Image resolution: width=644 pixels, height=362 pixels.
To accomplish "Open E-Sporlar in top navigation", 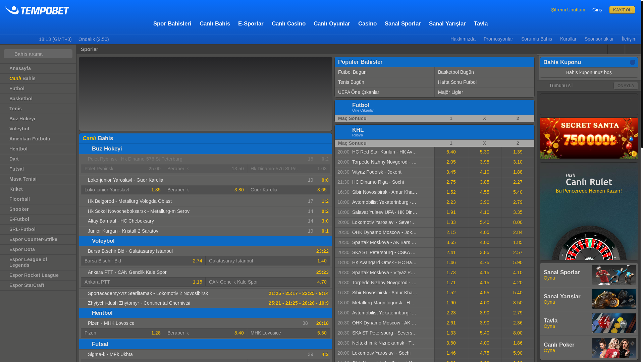I will 251,24.
